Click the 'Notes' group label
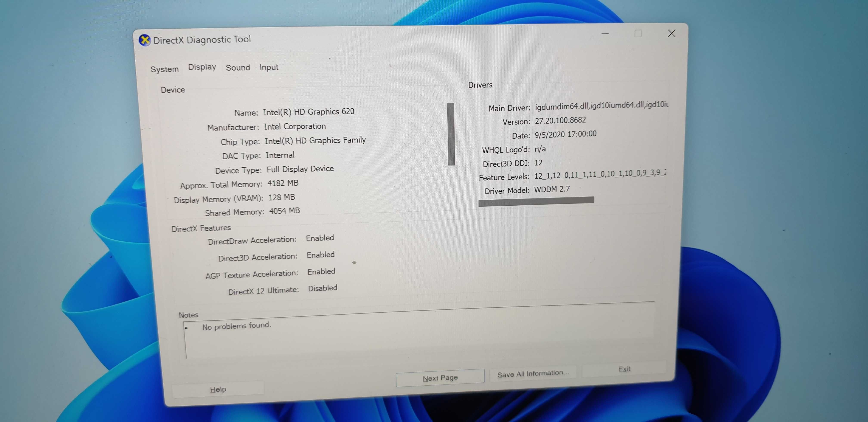 188,315
